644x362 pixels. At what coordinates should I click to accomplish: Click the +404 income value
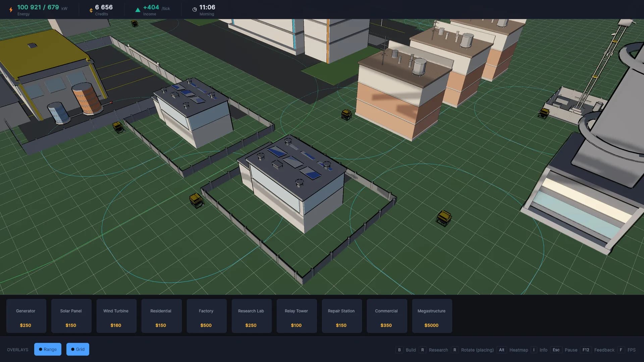pyautogui.click(x=151, y=7)
